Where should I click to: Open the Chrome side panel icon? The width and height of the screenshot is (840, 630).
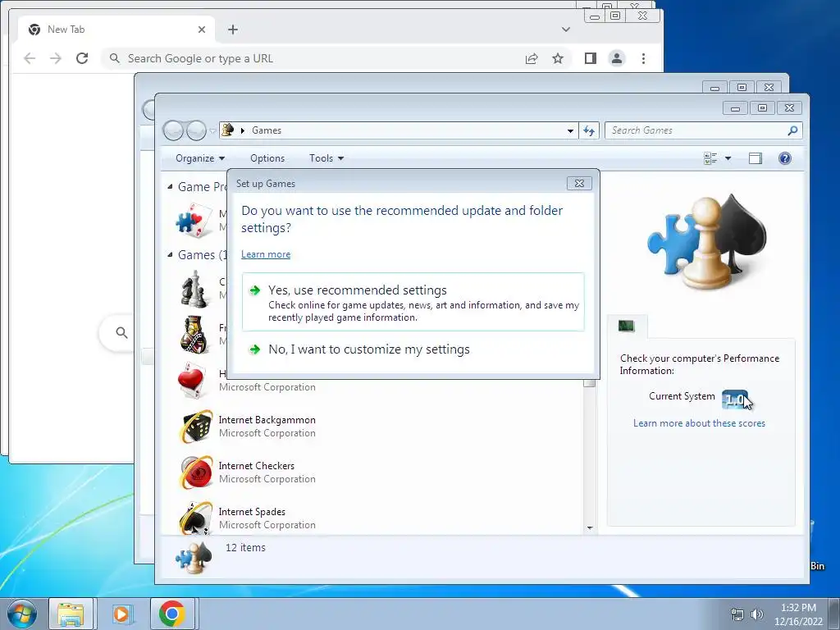click(x=591, y=58)
